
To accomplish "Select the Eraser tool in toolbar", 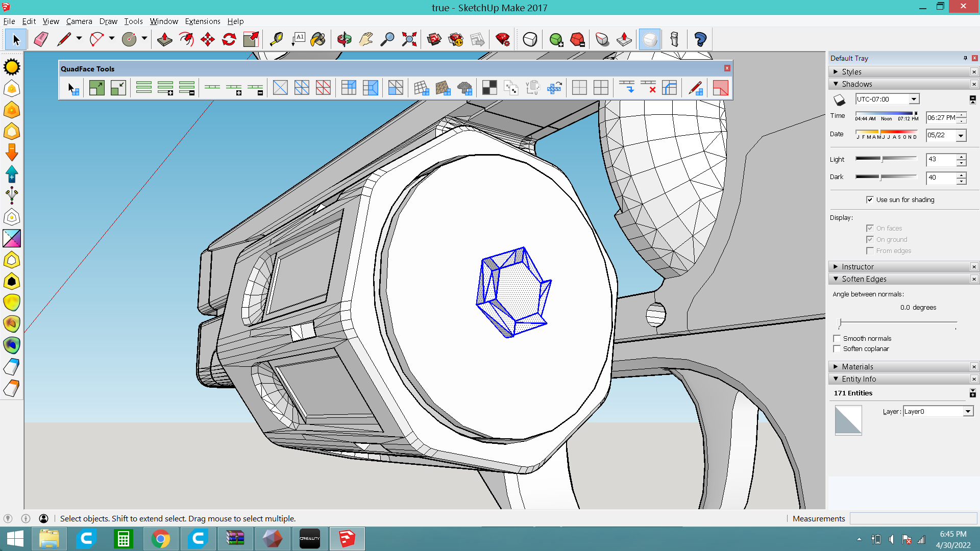I will 41,39.
